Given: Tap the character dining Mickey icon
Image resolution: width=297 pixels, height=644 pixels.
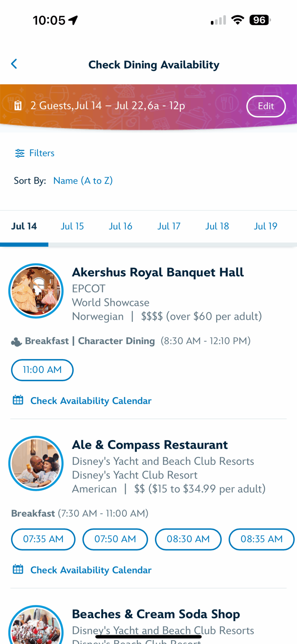Looking at the screenshot, I should (16, 341).
